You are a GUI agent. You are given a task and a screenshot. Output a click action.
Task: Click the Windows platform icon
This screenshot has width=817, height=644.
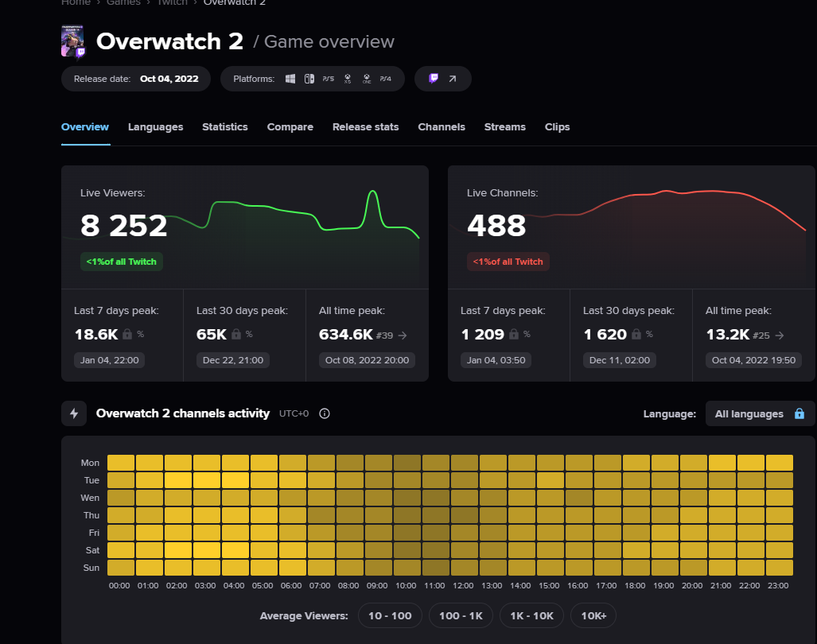point(290,79)
